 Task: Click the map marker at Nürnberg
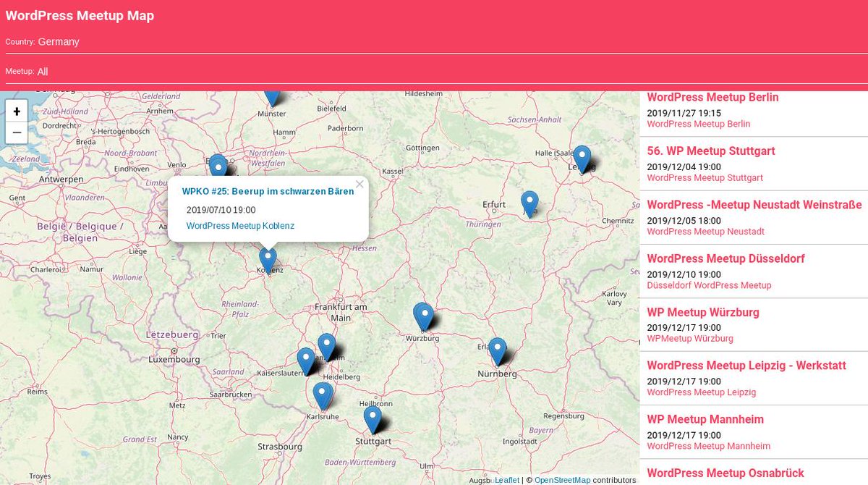pyautogui.click(x=498, y=351)
